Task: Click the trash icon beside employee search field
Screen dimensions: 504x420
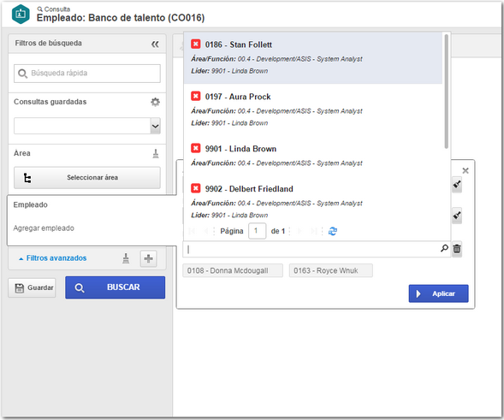Action: pyautogui.click(x=457, y=249)
